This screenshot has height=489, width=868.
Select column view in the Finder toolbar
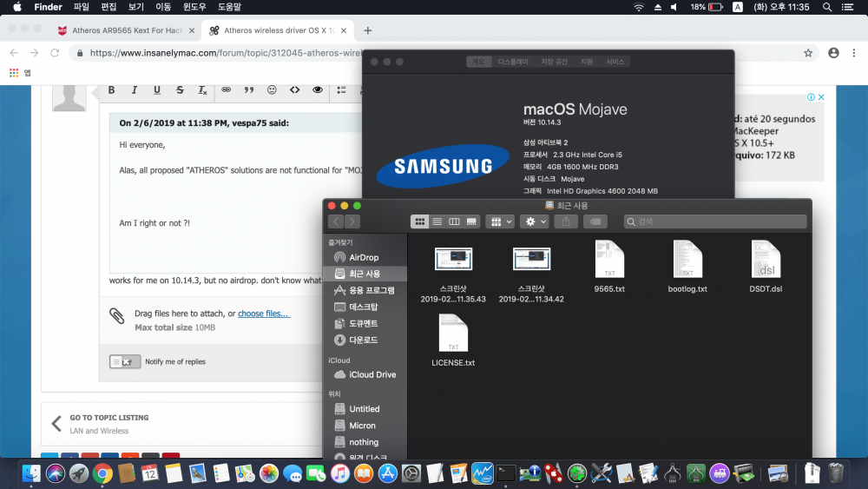[x=454, y=221]
